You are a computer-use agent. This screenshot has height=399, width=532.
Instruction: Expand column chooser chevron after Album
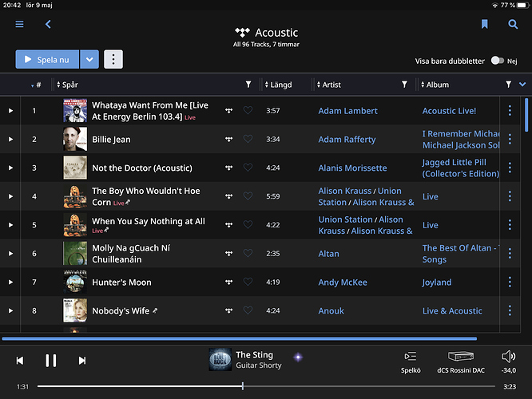(522, 85)
